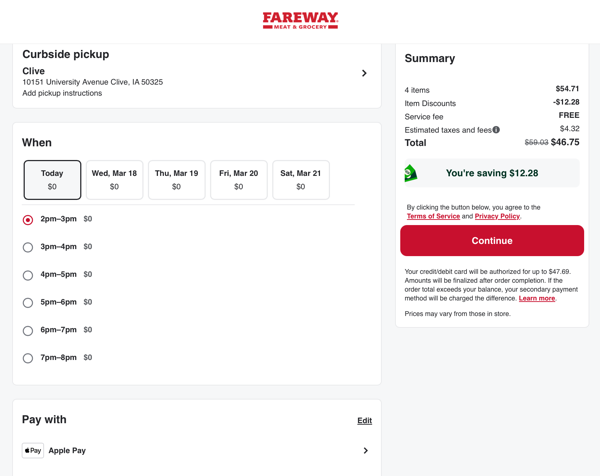Image resolution: width=600 pixels, height=476 pixels.
Task: Click the Apple Pay icon
Action: point(33,451)
